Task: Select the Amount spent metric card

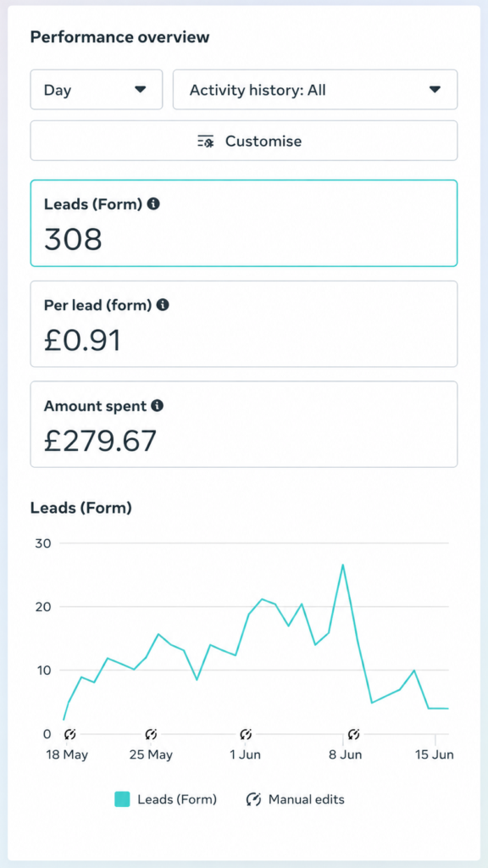Action: click(244, 425)
